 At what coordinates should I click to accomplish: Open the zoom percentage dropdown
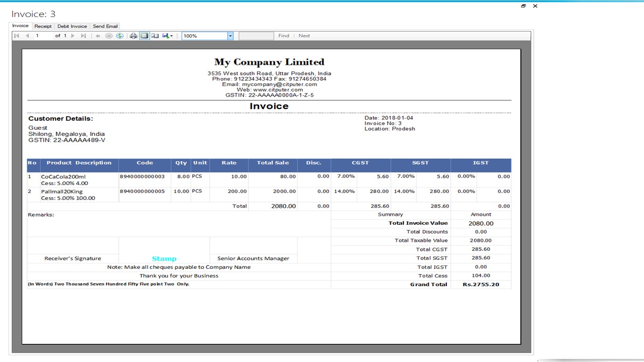(x=230, y=35)
